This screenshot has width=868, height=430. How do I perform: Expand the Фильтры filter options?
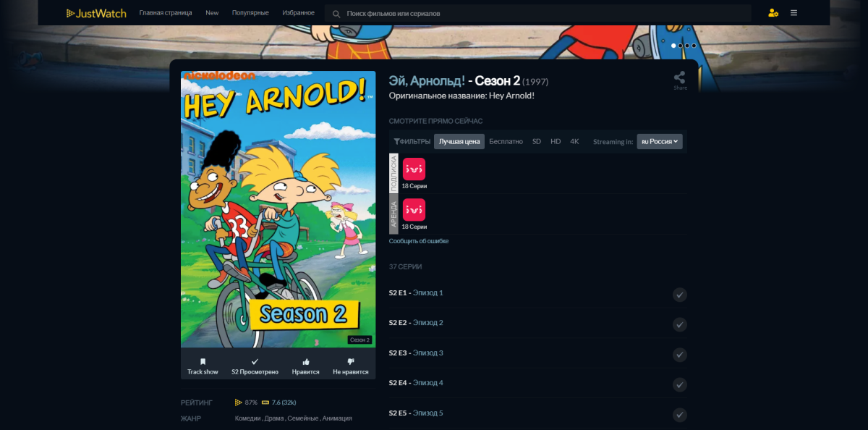pos(412,141)
